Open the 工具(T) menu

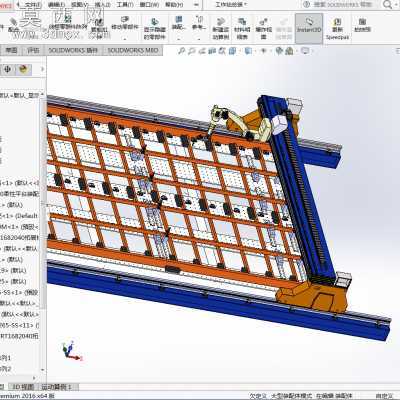click(x=125, y=4)
